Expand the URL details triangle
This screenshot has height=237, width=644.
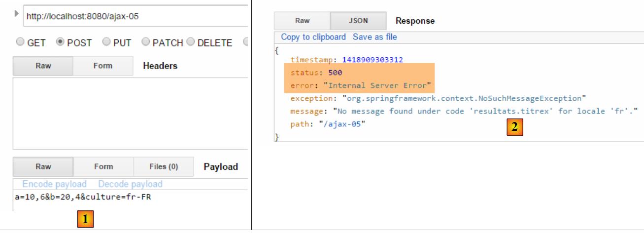(16, 13)
